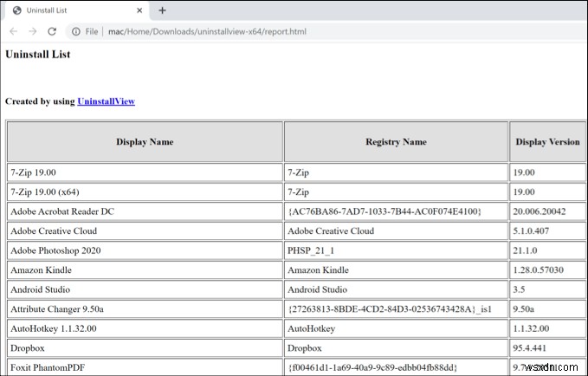This screenshot has width=588, height=376.
Task: Click the browser forward arrow
Action: pos(33,31)
